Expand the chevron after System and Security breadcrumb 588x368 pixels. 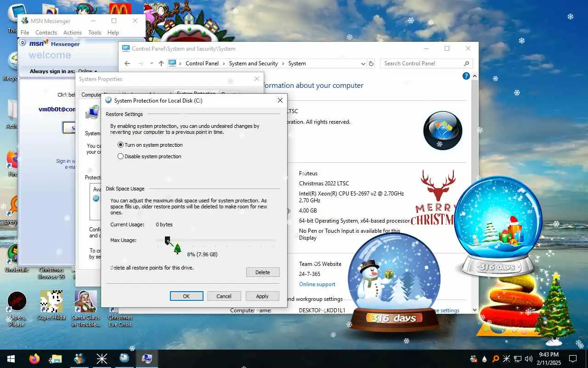pyautogui.click(x=283, y=63)
